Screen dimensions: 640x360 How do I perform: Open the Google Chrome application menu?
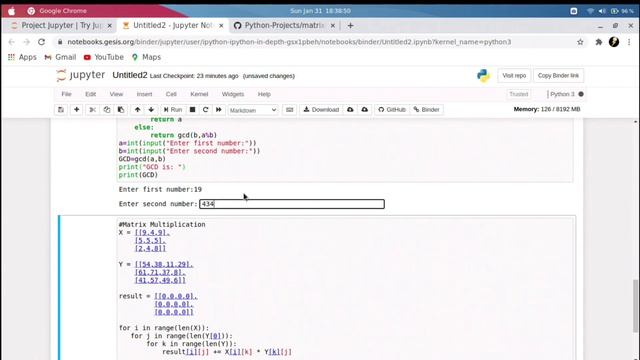tap(63, 11)
